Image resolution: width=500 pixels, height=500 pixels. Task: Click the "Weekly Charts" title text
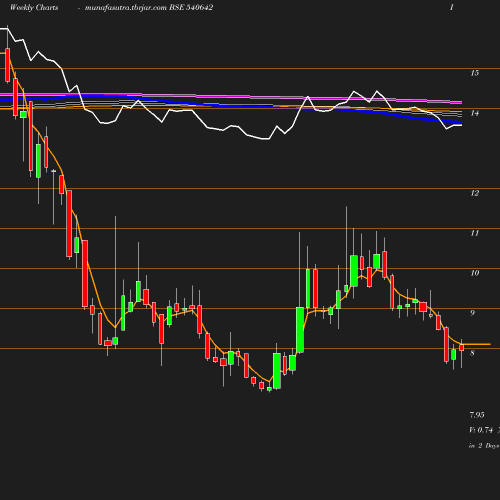[x=34, y=7]
